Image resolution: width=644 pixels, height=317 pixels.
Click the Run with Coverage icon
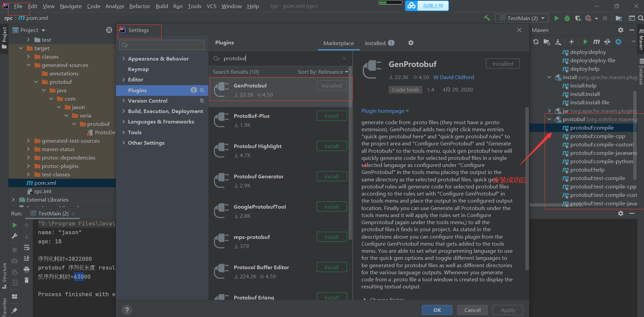(578, 18)
